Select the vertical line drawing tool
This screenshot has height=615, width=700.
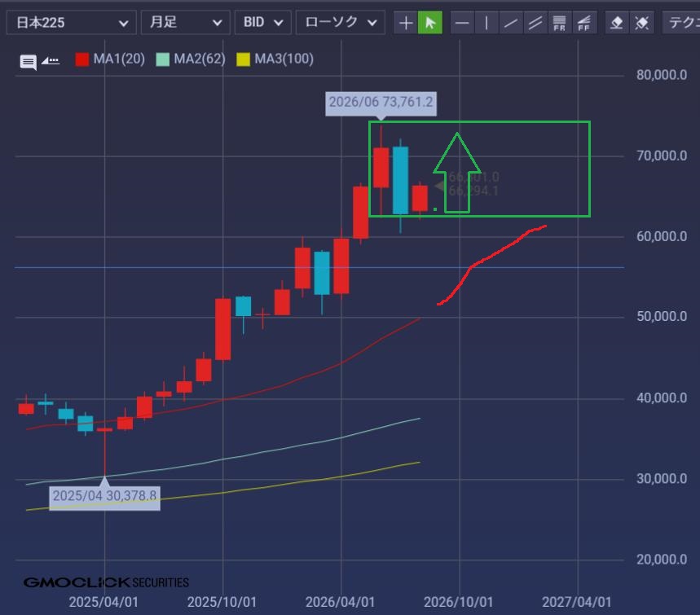point(486,23)
